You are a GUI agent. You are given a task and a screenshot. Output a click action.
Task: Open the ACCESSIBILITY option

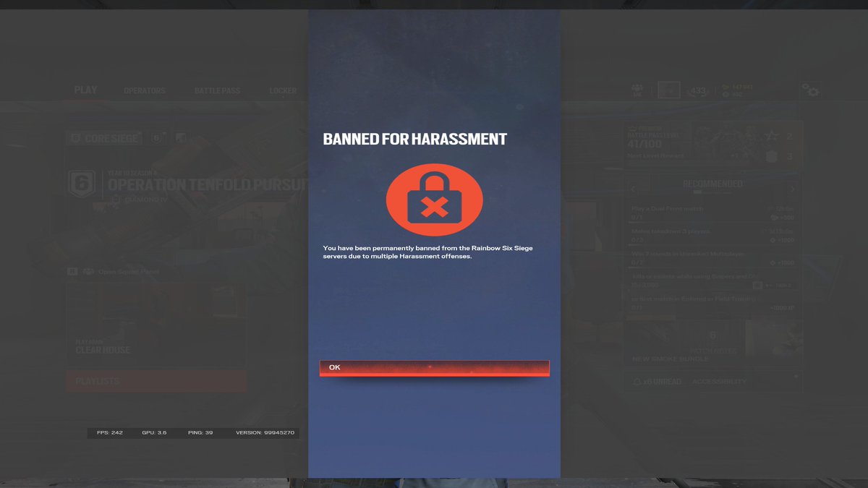[719, 381]
